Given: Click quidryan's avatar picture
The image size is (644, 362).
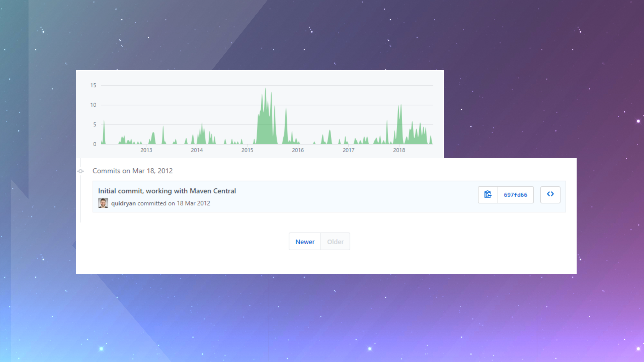Looking at the screenshot, I should (103, 203).
